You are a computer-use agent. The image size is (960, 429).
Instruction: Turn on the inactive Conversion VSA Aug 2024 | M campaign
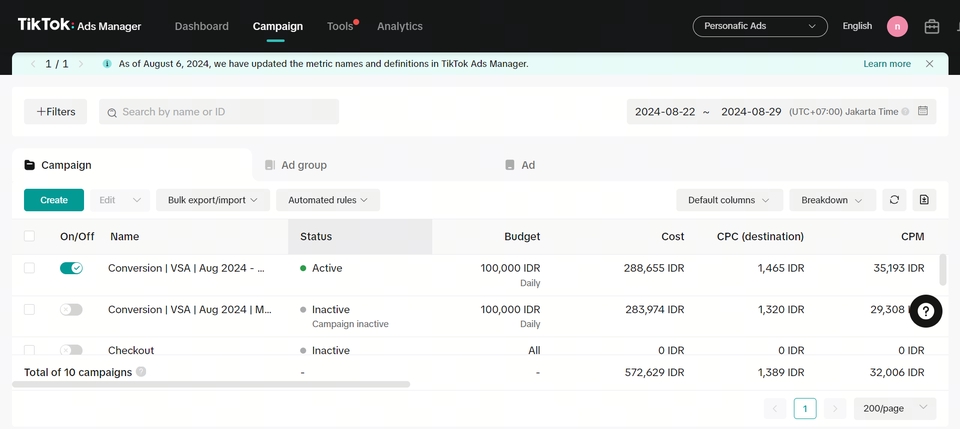click(x=71, y=310)
